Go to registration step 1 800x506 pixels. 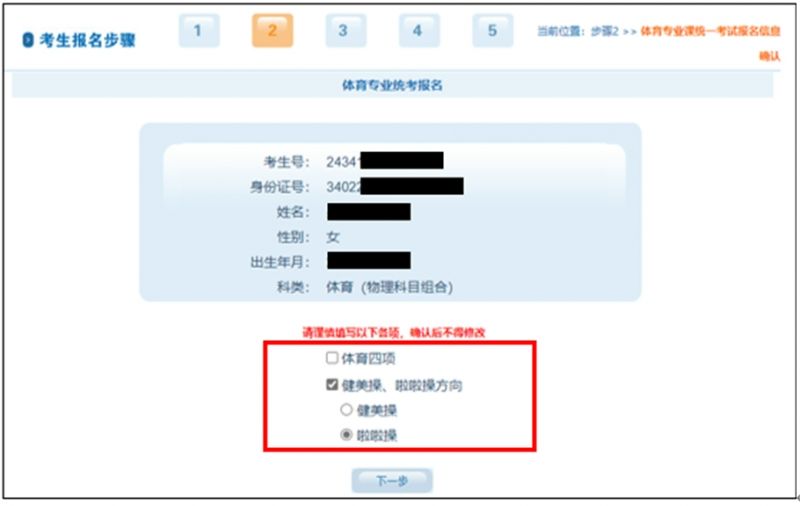point(199,31)
